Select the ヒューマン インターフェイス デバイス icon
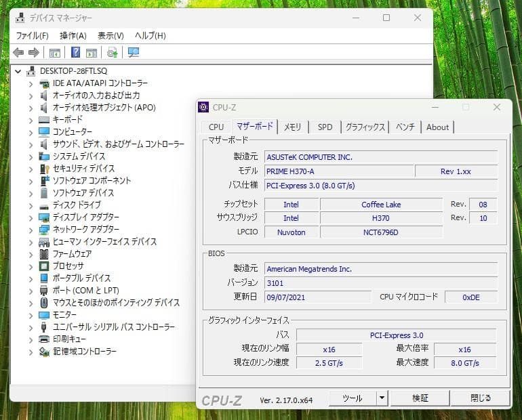Screen dimensions: 522x420 click(x=44, y=242)
